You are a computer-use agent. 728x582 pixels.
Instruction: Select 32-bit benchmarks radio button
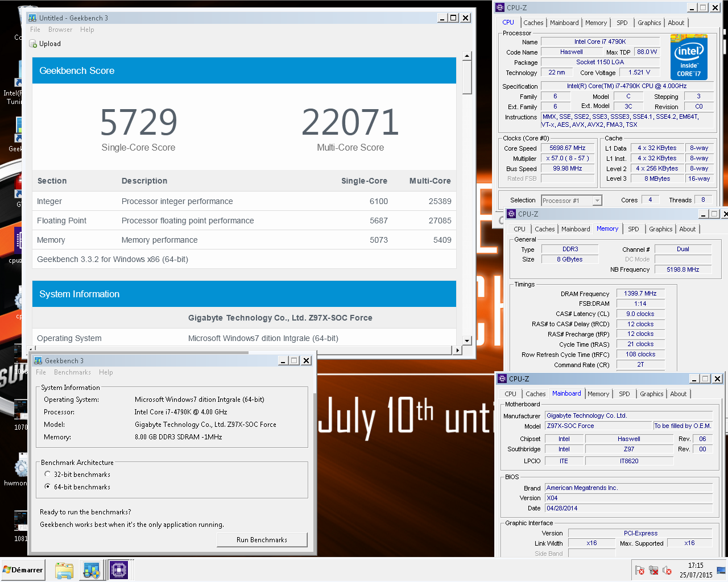pos(48,474)
